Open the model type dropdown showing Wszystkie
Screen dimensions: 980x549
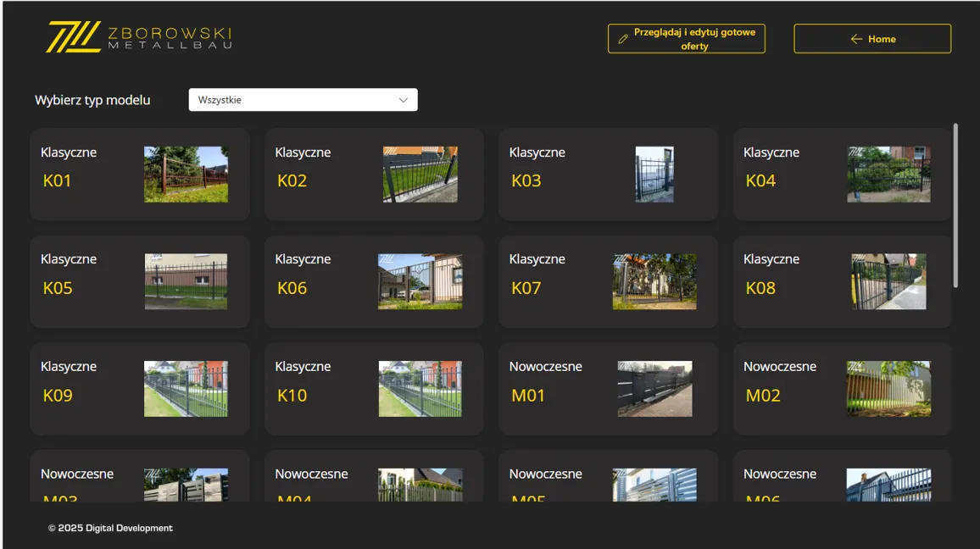click(x=303, y=100)
